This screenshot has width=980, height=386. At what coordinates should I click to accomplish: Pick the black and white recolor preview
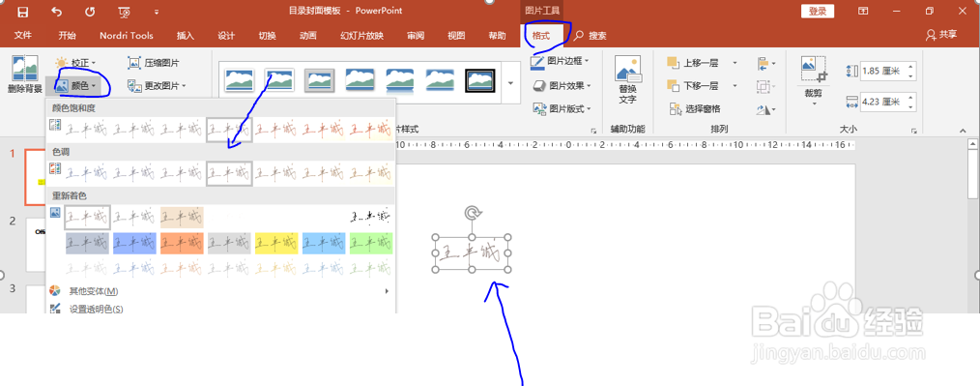click(x=372, y=218)
